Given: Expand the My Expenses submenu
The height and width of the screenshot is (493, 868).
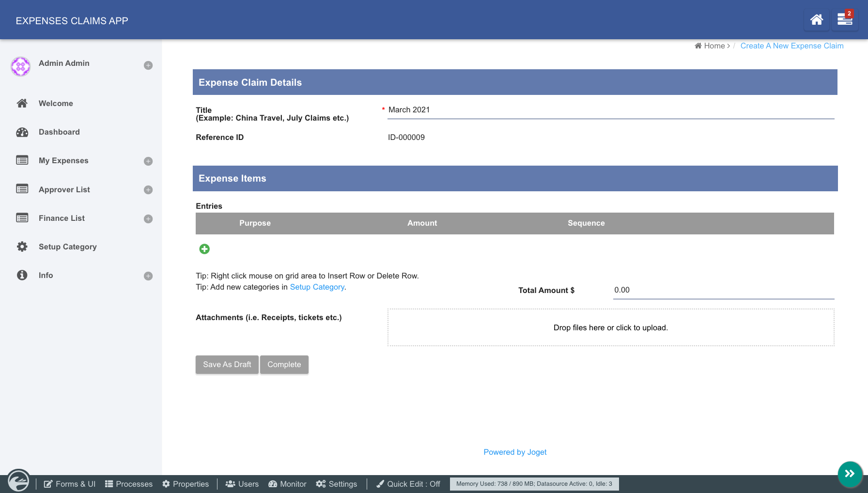Looking at the screenshot, I should (148, 161).
